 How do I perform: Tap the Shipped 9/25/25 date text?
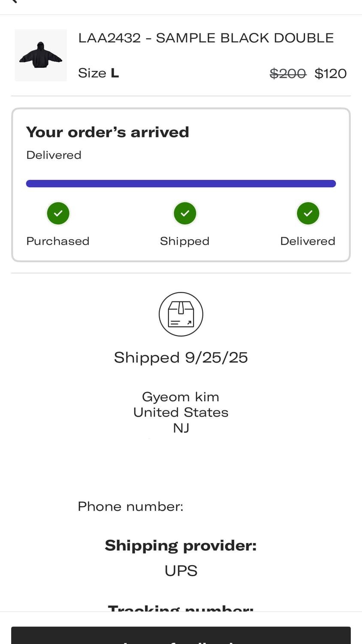(x=181, y=358)
